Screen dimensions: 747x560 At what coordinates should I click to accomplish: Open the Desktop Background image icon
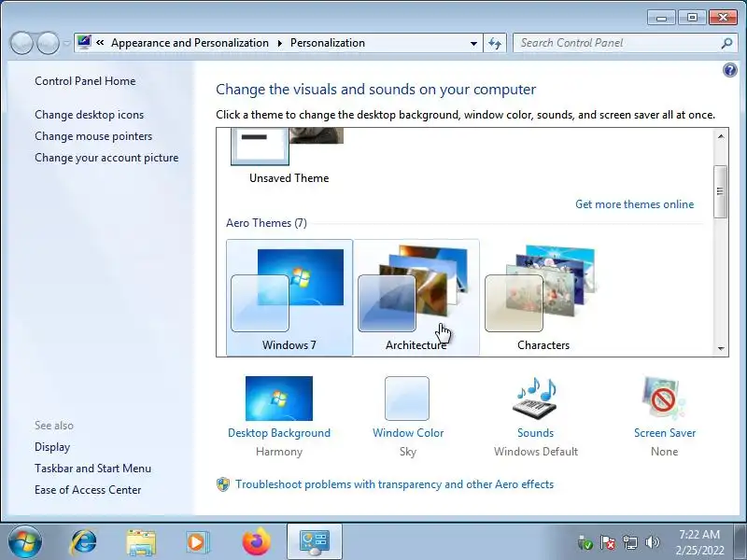278,399
